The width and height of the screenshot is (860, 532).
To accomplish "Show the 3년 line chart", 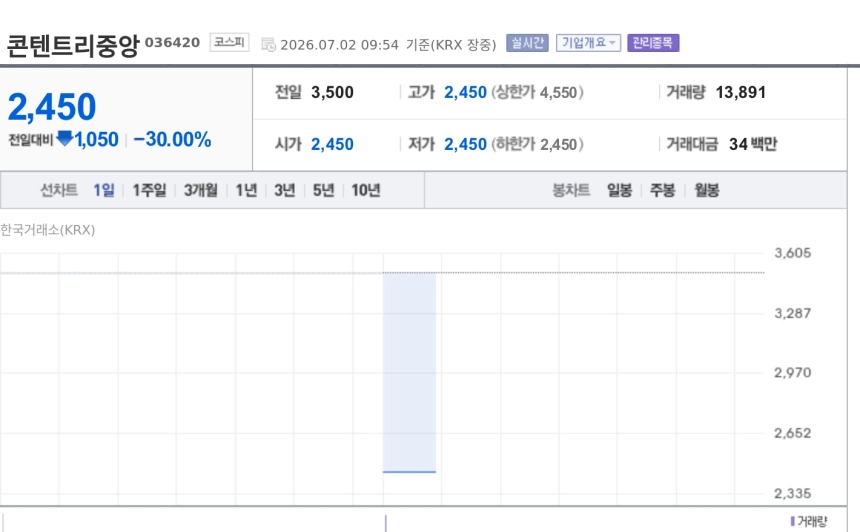I will [x=285, y=190].
